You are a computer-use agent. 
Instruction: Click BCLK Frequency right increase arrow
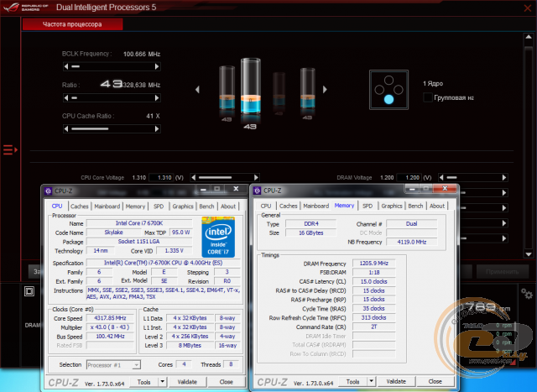157,66
